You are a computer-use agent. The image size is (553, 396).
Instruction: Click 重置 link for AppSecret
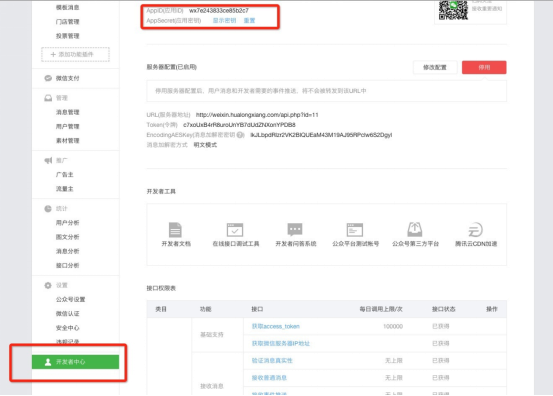[249, 20]
